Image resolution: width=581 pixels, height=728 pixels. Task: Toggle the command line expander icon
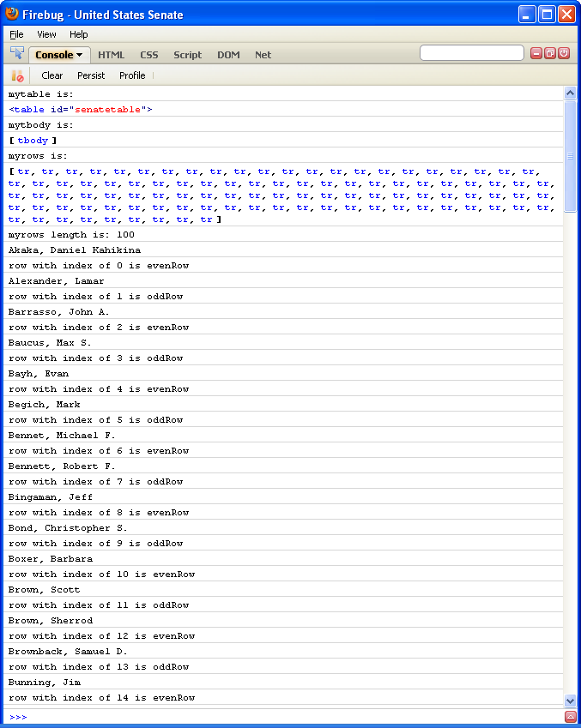coord(570,716)
